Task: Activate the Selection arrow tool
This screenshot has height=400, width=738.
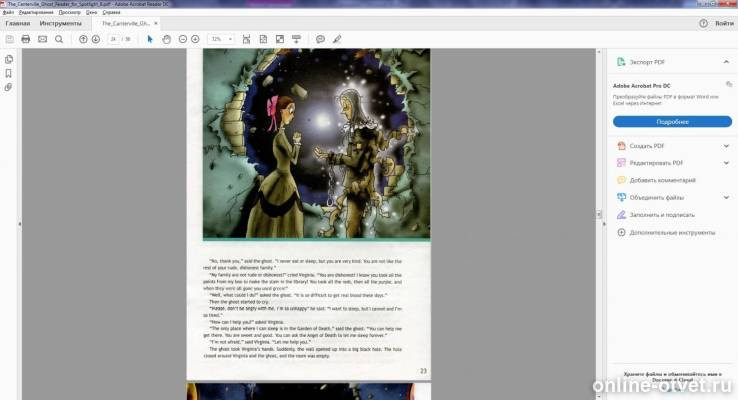Action: [150, 39]
